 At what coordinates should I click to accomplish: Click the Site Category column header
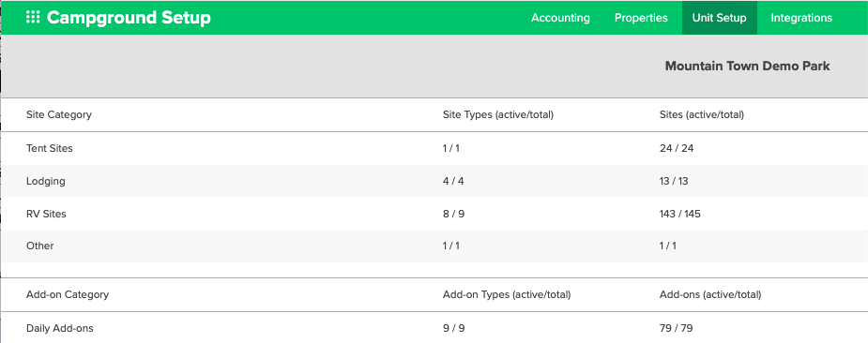tap(59, 114)
